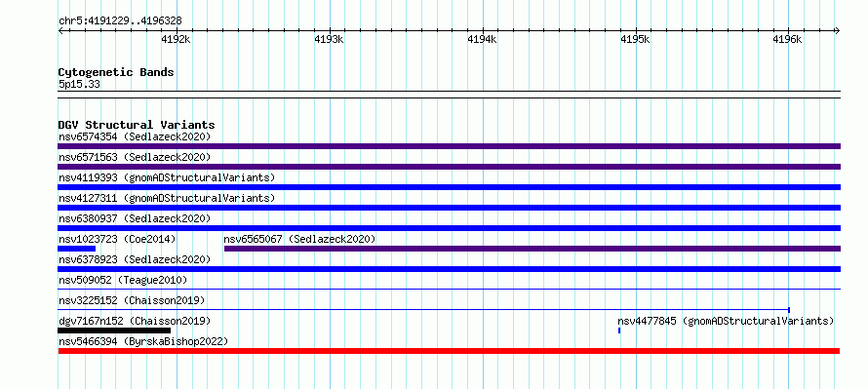Select the purple bar under nsv6565067
This screenshot has width=868, height=389.
tap(532, 249)
